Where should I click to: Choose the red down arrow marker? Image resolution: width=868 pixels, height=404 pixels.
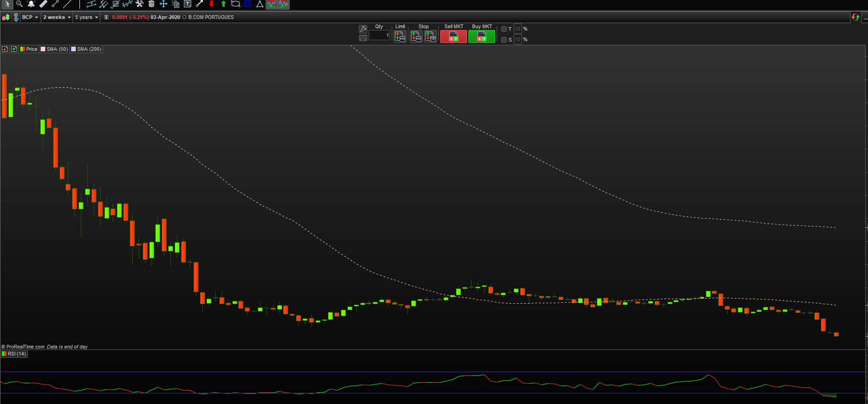pos(212,4)
